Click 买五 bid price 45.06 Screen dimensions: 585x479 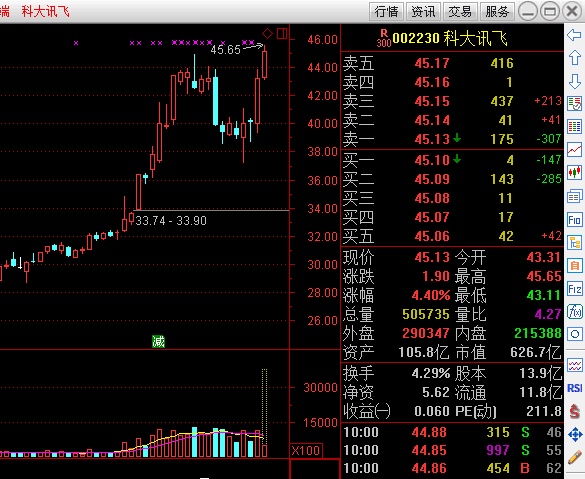pos(432,236)
